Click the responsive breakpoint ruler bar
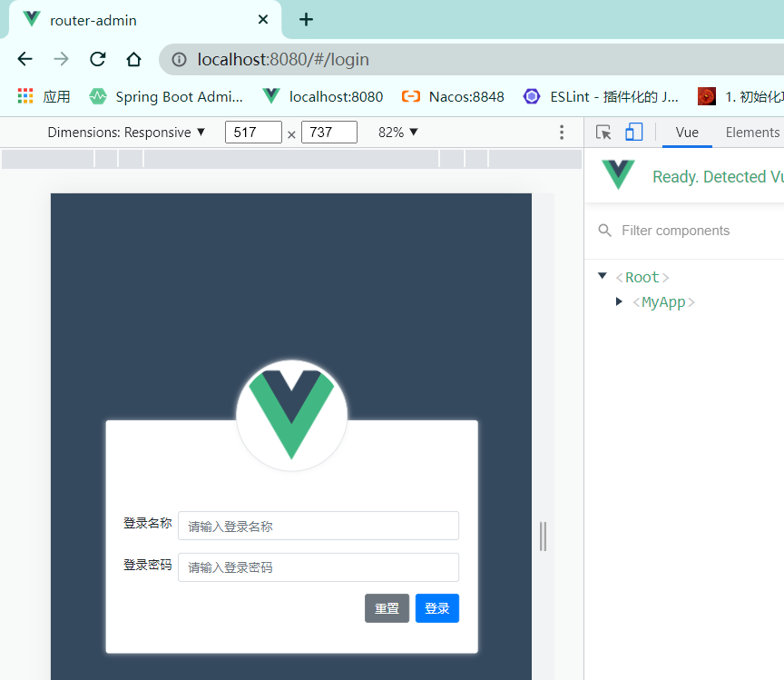The image size is (784, 680). pyautogui.click(x=291, y=159)
